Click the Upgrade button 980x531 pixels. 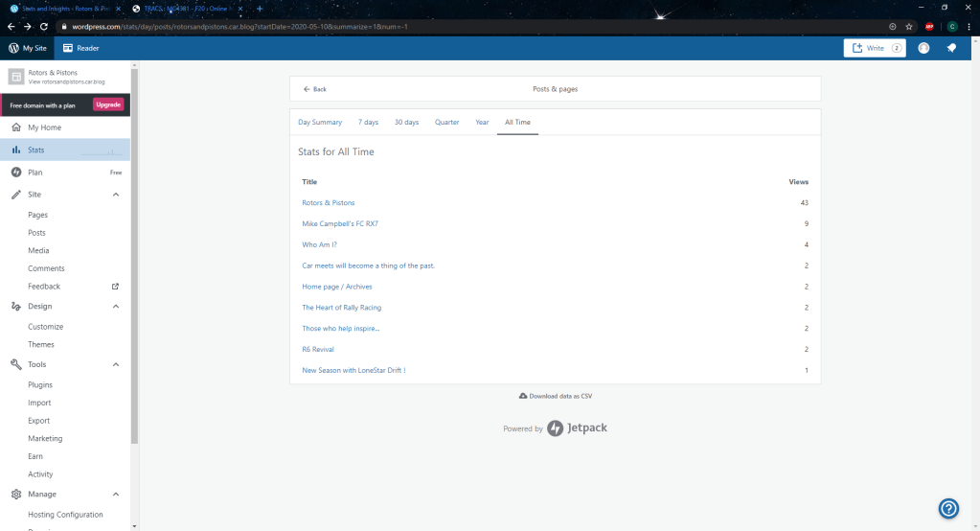click(x=108, y=104)
